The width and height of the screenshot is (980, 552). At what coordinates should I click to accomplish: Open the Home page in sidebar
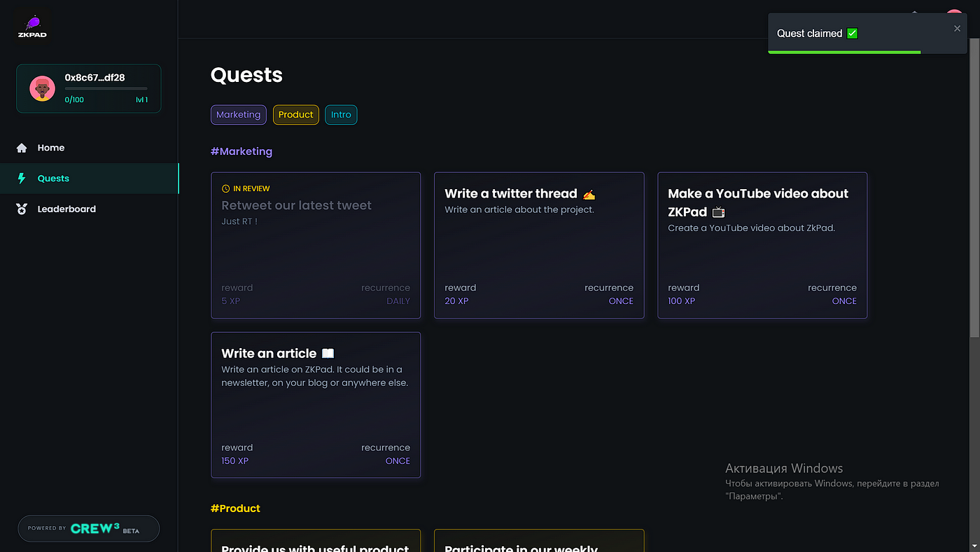click(x=89, y=148)
